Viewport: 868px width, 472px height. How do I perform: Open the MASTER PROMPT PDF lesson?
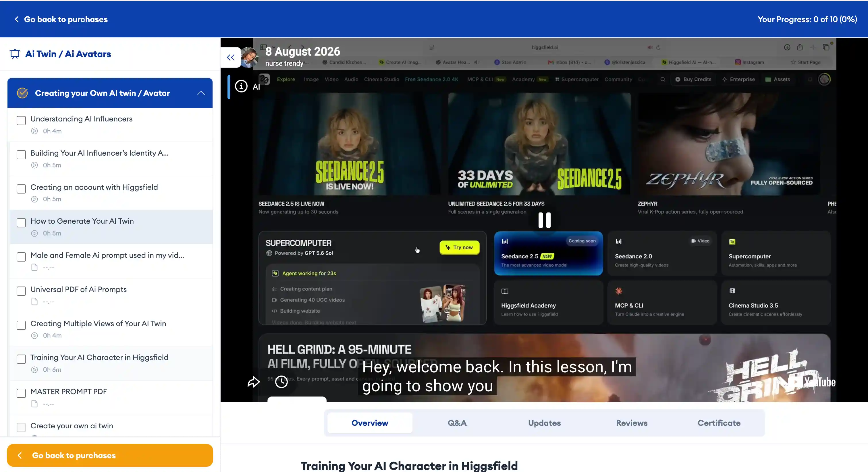[68, 392]
